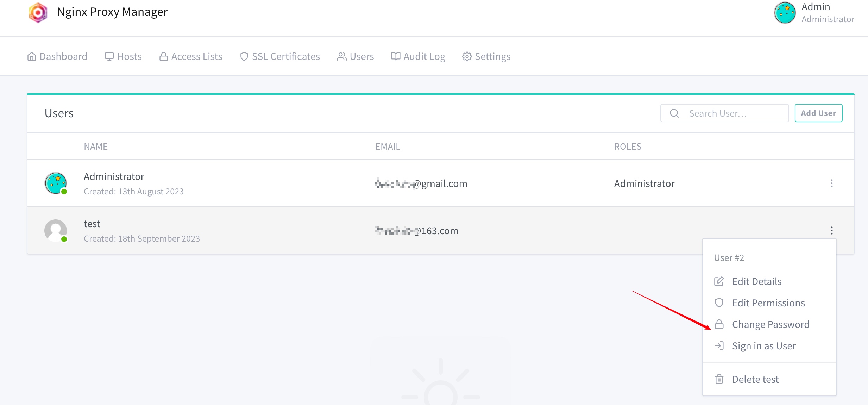Open the Audit Log page
Screen dimensions: 868x405
(x=418, y=56)
